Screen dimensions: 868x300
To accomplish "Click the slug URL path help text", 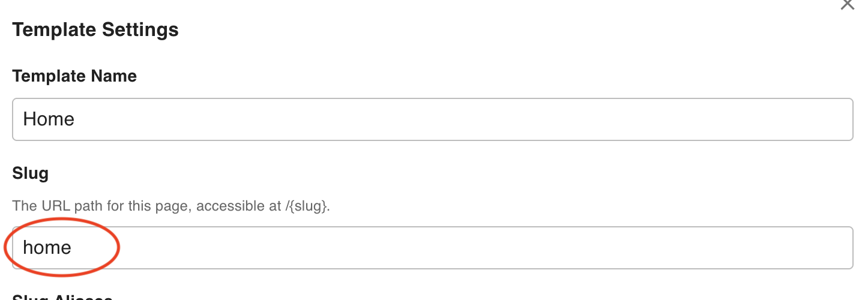I will coord(171,206).
